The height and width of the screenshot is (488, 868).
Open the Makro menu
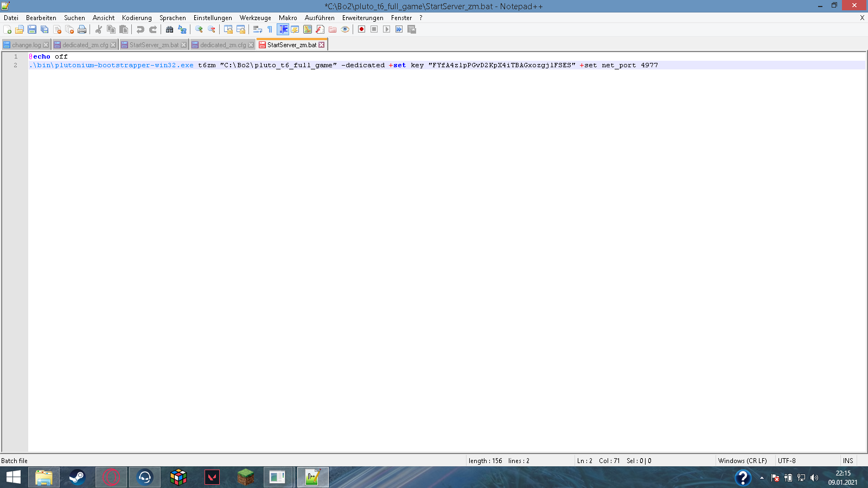pos(288,18)
